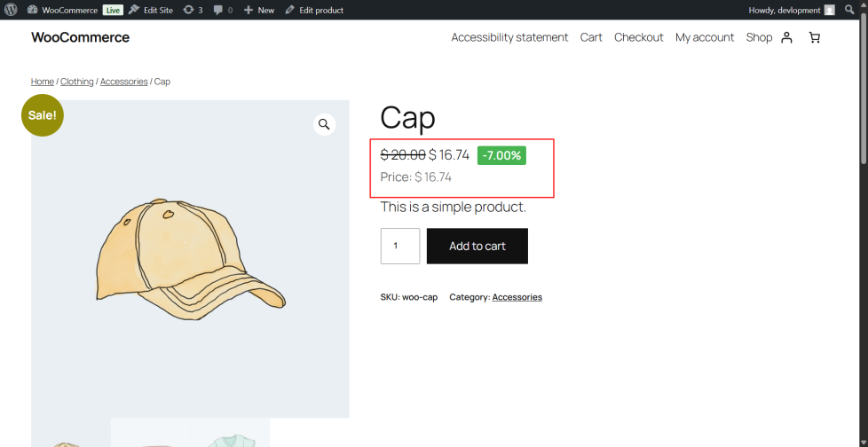Open admin bar search magnifier
Screen dimensions: 868x447
pos(849,10)
